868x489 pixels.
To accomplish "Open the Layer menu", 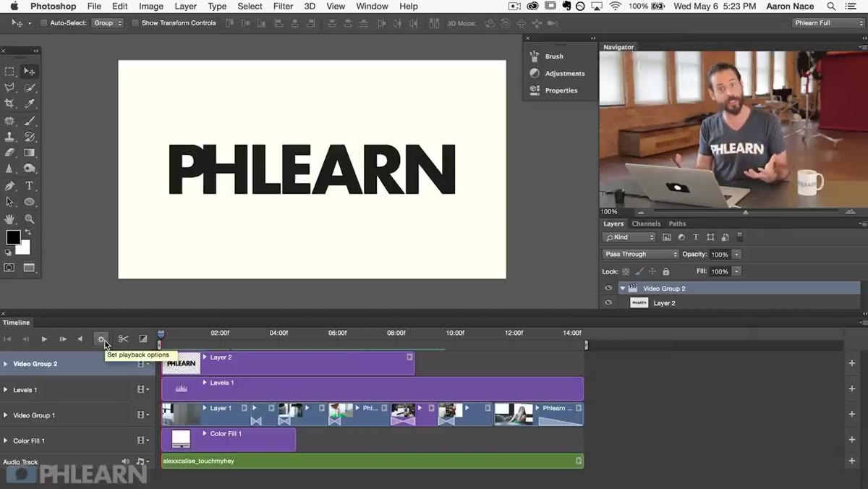I will pyautogui.click(x=186, y=7).
